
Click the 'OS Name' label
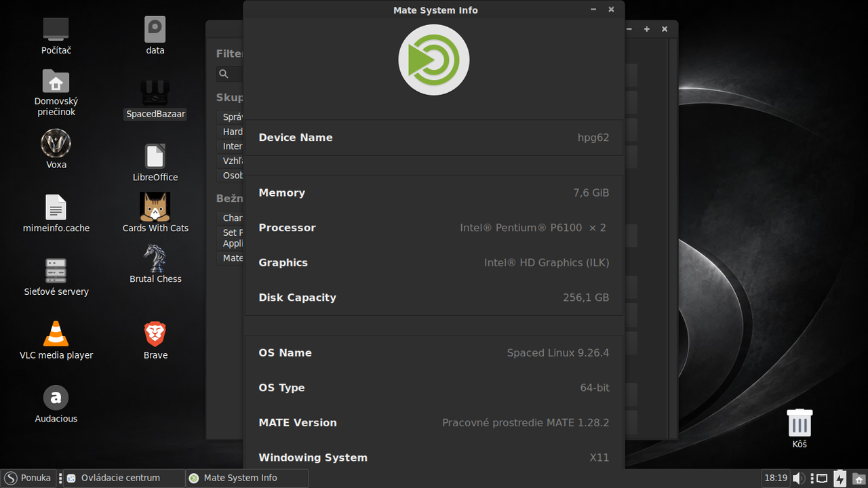pos(285,353)
